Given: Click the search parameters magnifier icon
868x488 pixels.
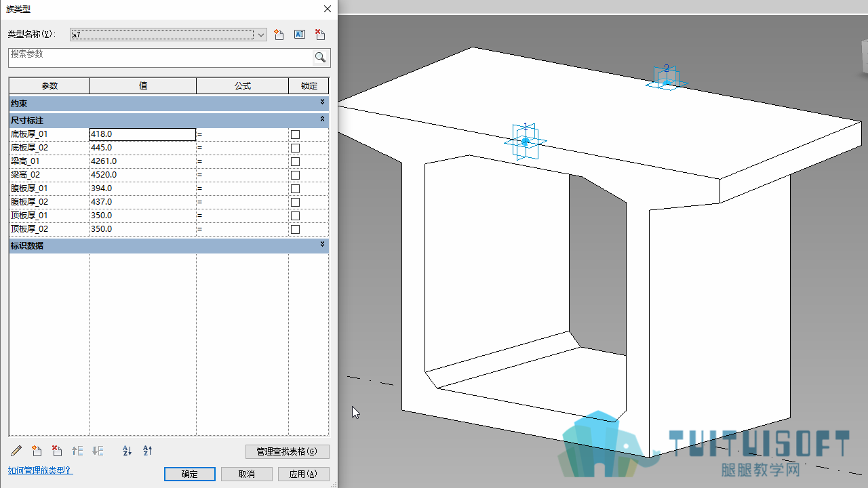Looking at the screenshot, I should [321, 57].
